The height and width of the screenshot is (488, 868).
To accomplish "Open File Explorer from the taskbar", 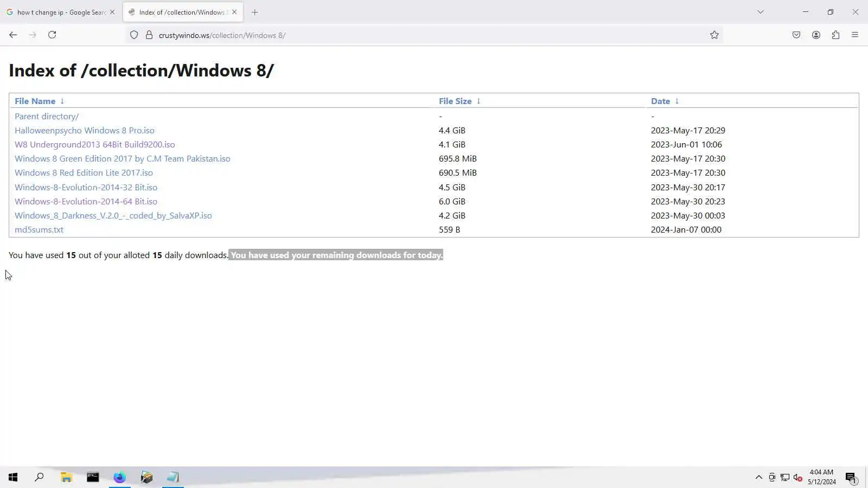I will click(66, 477).
